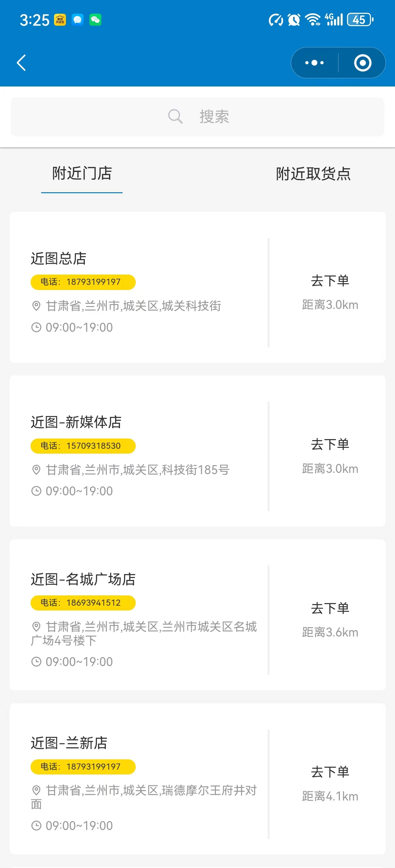This screenshot has height=868, width=395.
Task: Tap clock icon under 近图-新媒体店
Action: pos(36,491)
